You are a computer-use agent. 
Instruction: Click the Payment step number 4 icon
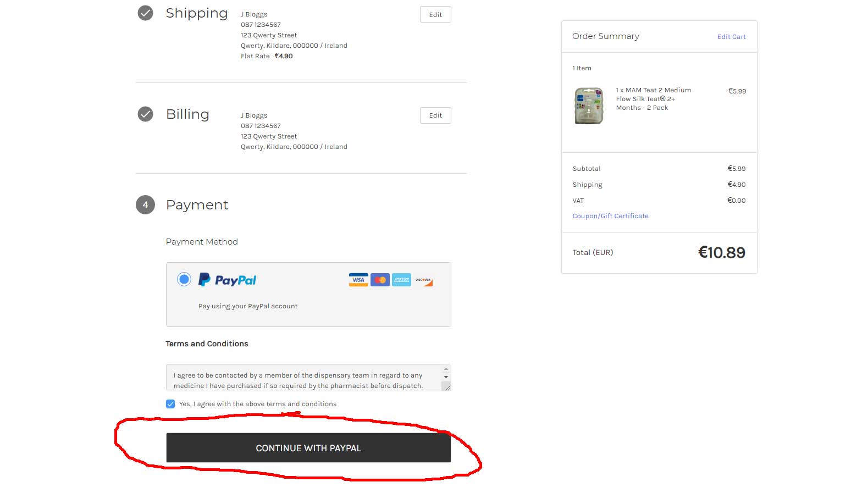click(145, 204)
